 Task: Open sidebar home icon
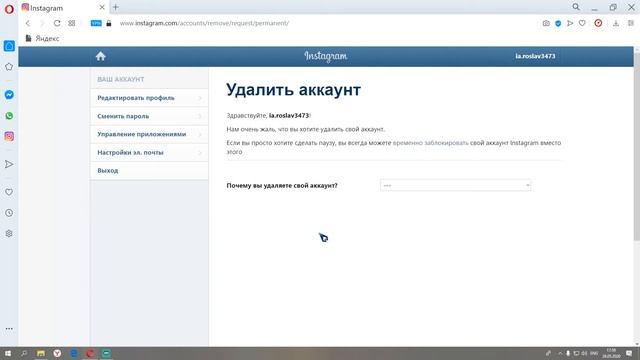point(9,46)
